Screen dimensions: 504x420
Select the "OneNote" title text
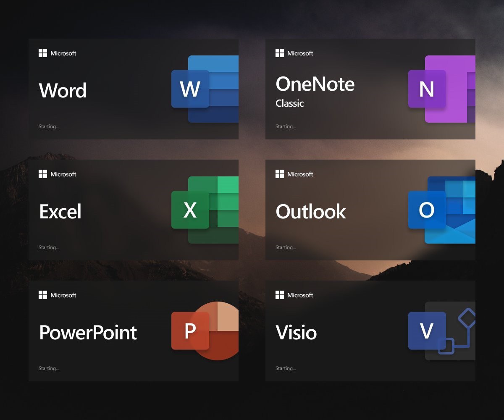[315, 84]
